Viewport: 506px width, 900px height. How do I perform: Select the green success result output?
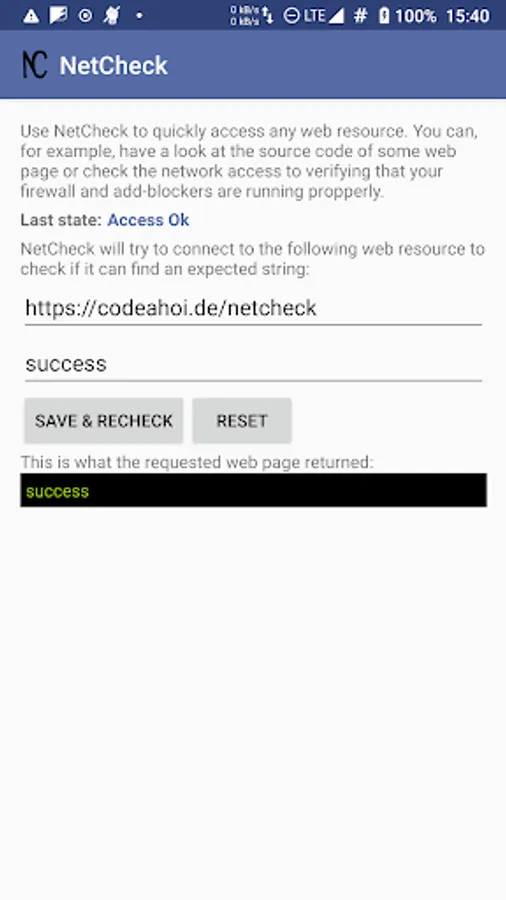[253, 490]
